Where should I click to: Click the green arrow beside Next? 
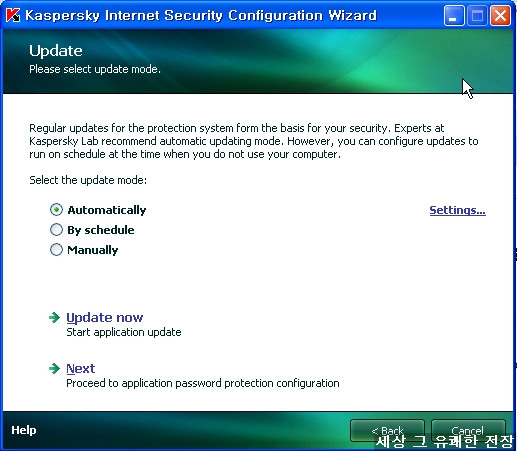[54, 368]
